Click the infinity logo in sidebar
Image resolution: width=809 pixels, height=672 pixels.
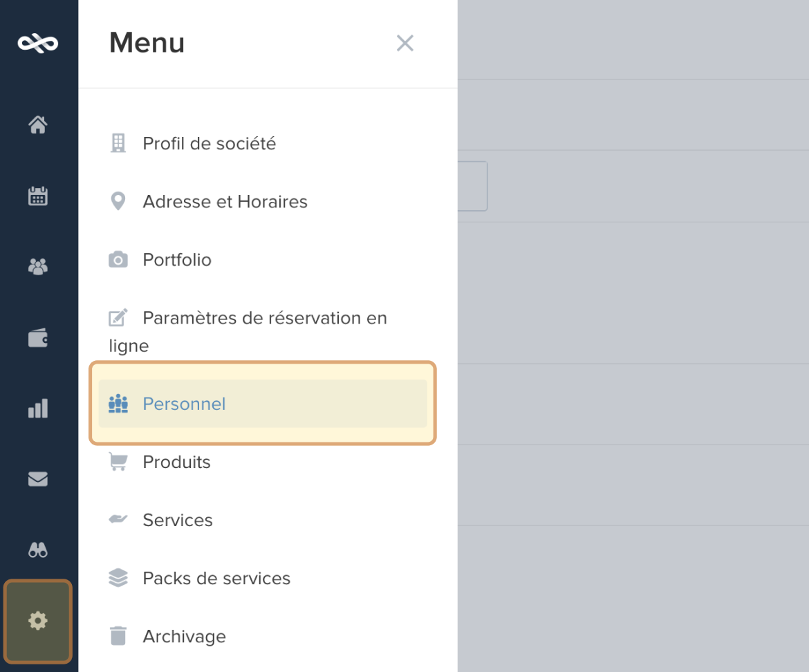38,44
